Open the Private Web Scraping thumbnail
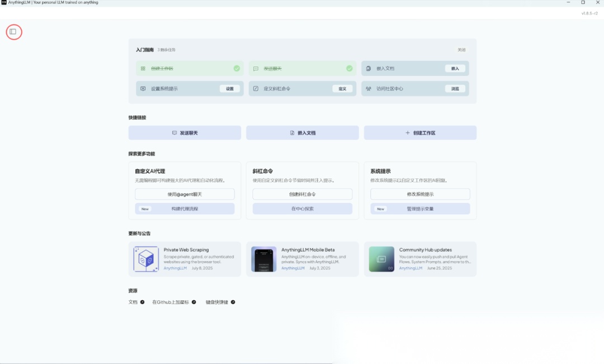This screenshot has width=604, height=364. [x=146, y=259]
